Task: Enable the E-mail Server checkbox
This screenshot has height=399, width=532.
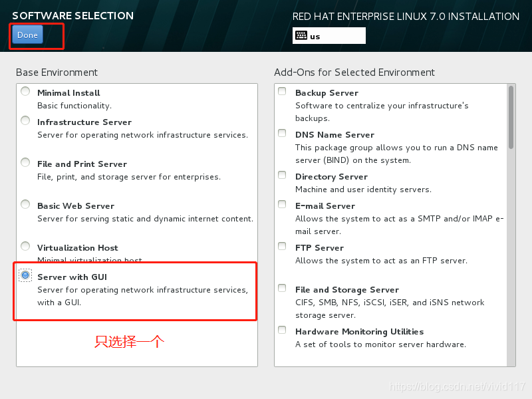Action: coord(282,204)
